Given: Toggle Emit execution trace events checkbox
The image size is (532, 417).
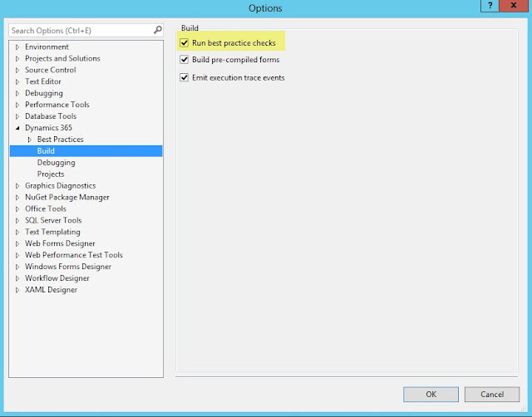Looking at the screenshot, I should 184,77.
